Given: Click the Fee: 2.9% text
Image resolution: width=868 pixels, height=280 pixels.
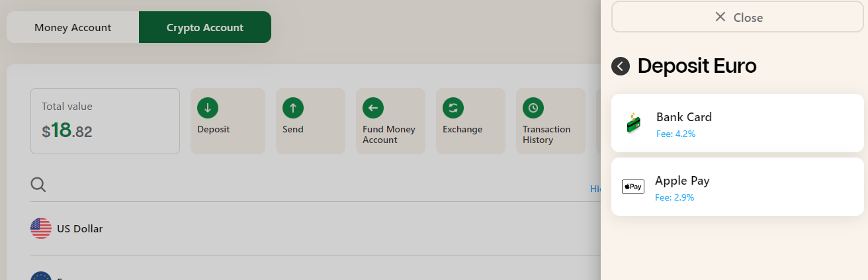Looking at the screenshot, I should click(674, 197).
